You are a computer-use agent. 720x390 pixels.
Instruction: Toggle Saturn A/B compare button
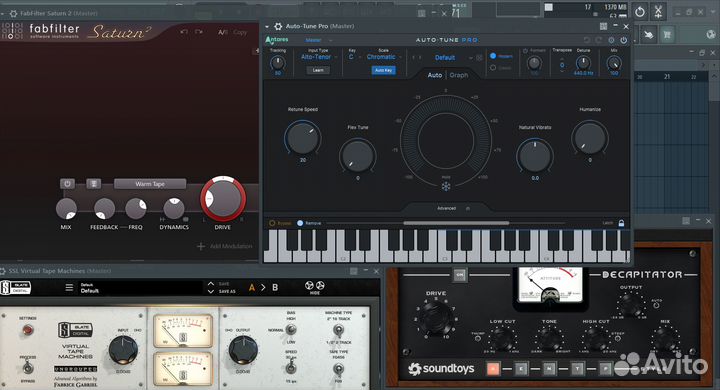click(223, 32)
